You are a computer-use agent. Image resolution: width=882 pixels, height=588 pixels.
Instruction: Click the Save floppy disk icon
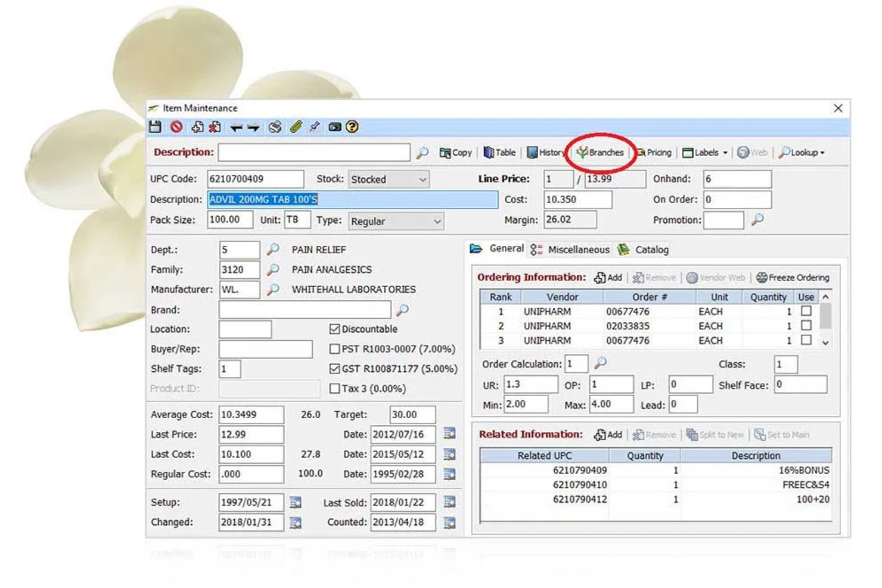[x=156, y=127]
